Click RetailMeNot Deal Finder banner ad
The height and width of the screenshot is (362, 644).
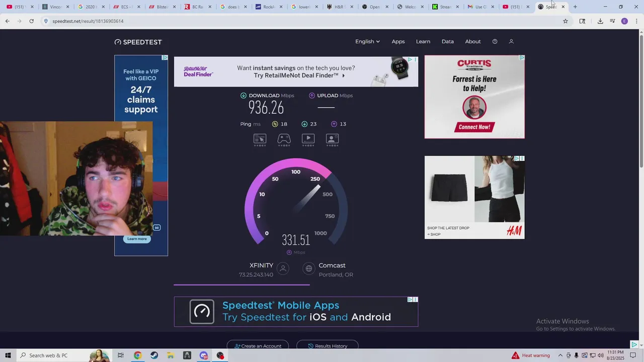coord(296,71)
